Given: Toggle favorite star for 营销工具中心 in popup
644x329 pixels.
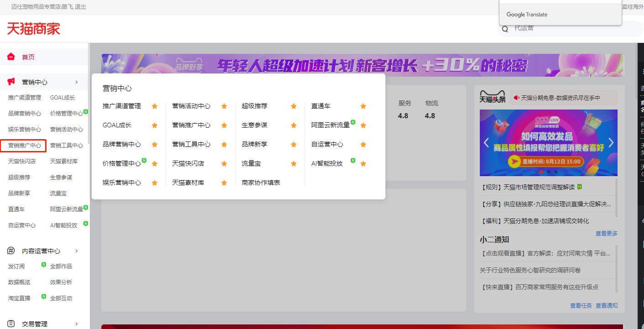Looking at the screenshot, I should tap(224, 144).
